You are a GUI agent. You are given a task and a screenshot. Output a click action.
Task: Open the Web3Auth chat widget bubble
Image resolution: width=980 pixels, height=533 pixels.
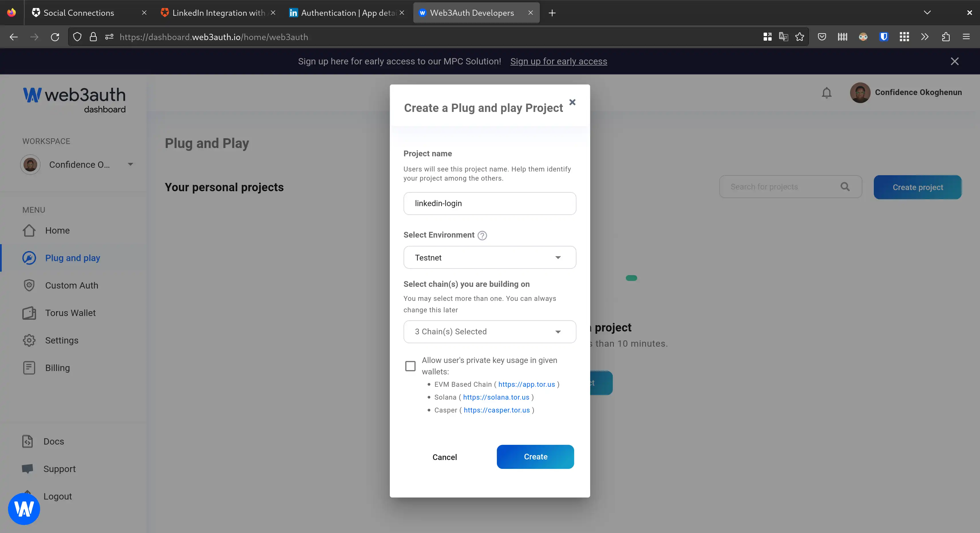coord(23,509)
